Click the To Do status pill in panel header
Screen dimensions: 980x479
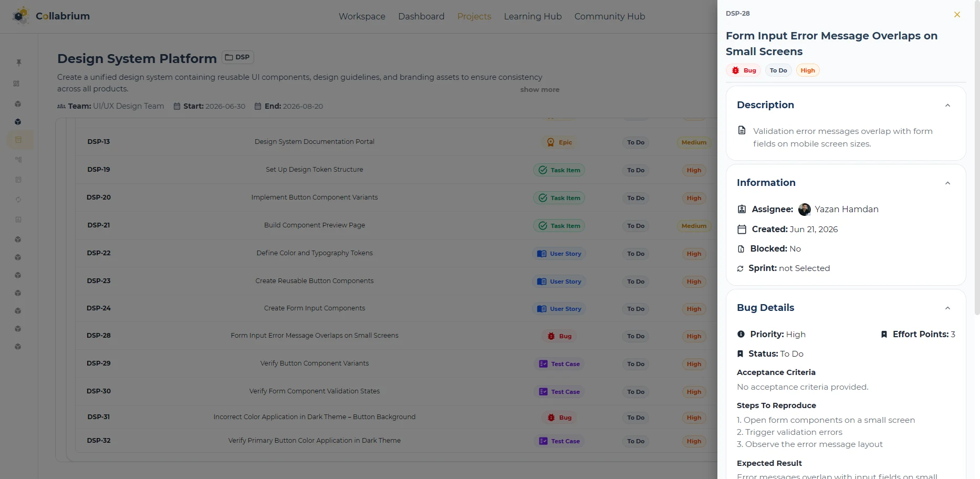tap(778, 70)
